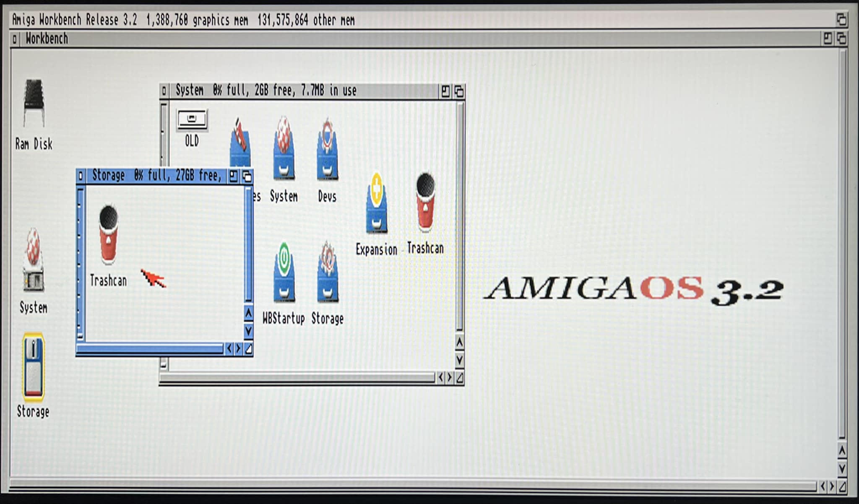
Task: Click the Workbench window depth gadget
Action: click(841, 39)
